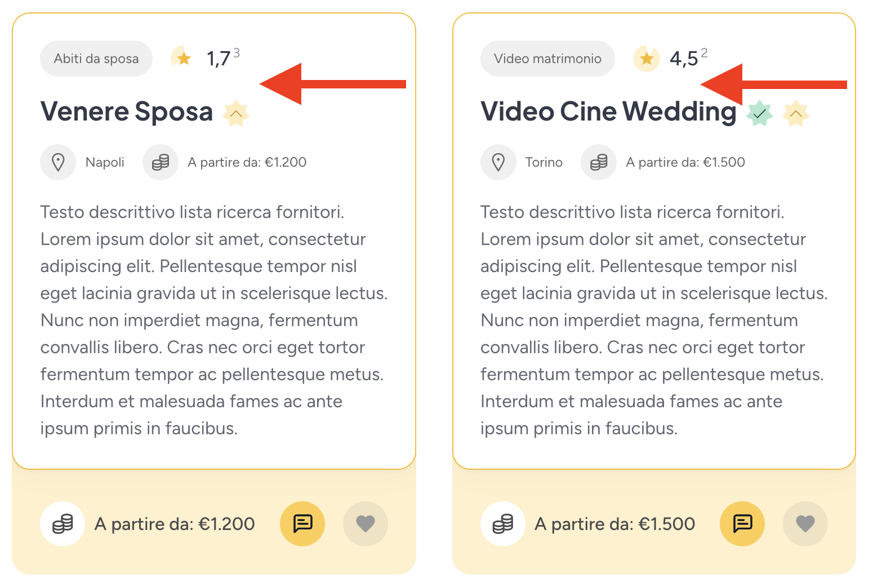Click the coins icon next to €1.500 in Video Cine Wedding card
Viewport: 873px width, 588px height.
(599, 162)
